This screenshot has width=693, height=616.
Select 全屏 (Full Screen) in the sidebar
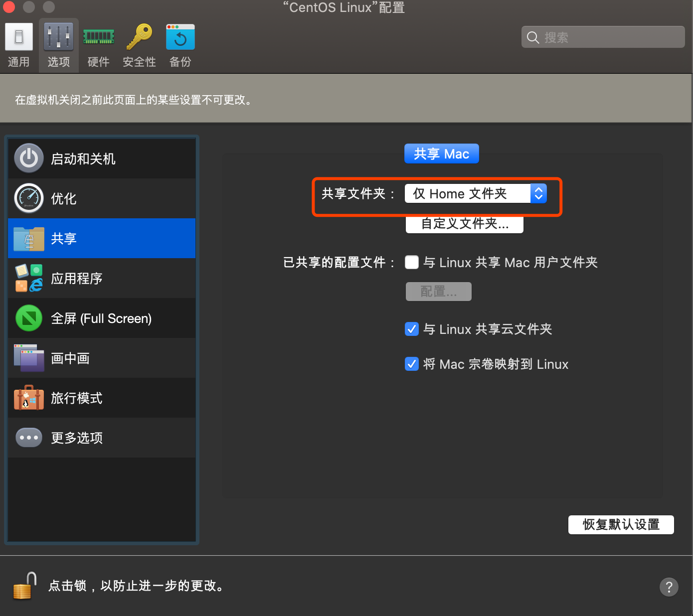(102, 318)
